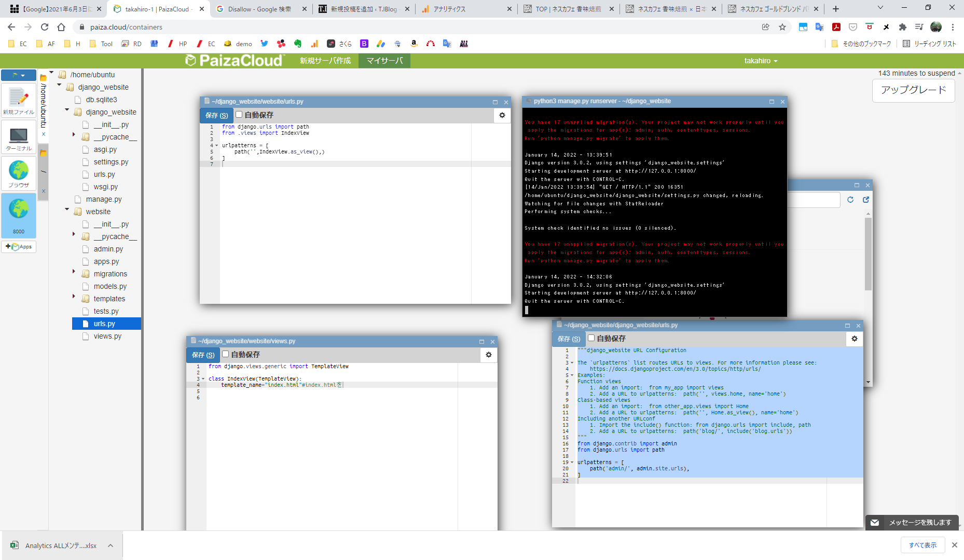Screen dimensions: 964x560
Task: Click the browser panel vertical scrollbar
Action: pos(868,254)
